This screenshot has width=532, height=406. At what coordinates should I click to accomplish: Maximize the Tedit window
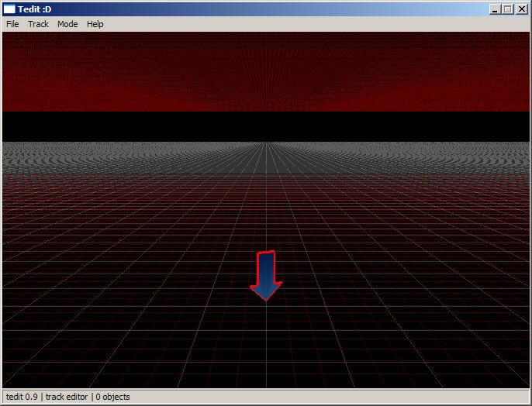pos(508,9)
